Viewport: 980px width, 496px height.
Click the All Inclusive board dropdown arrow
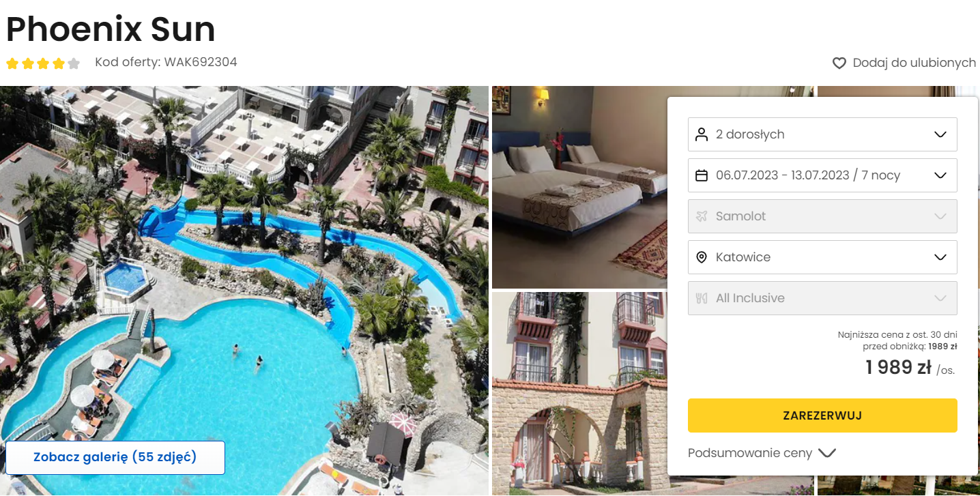point(940,298)
